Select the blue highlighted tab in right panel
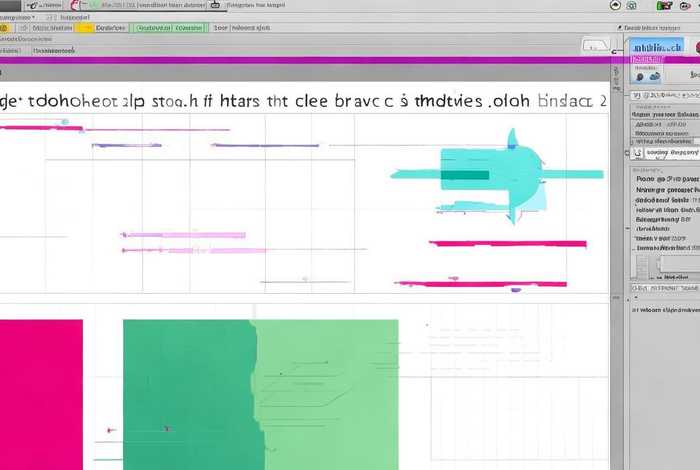This screenshot has height=470, width=700. pyautogui.click(x=655, y=46)
